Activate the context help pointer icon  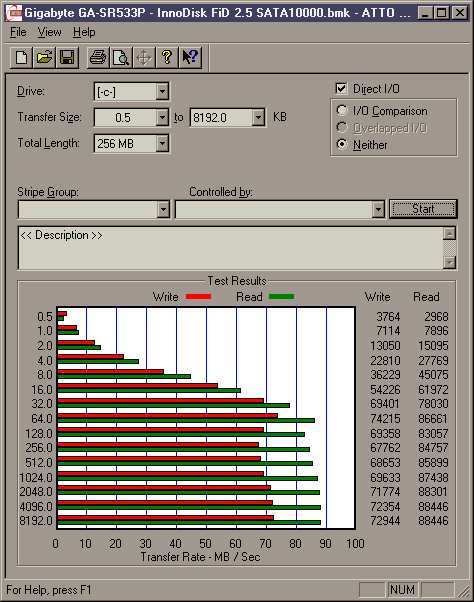click(190, 58)
